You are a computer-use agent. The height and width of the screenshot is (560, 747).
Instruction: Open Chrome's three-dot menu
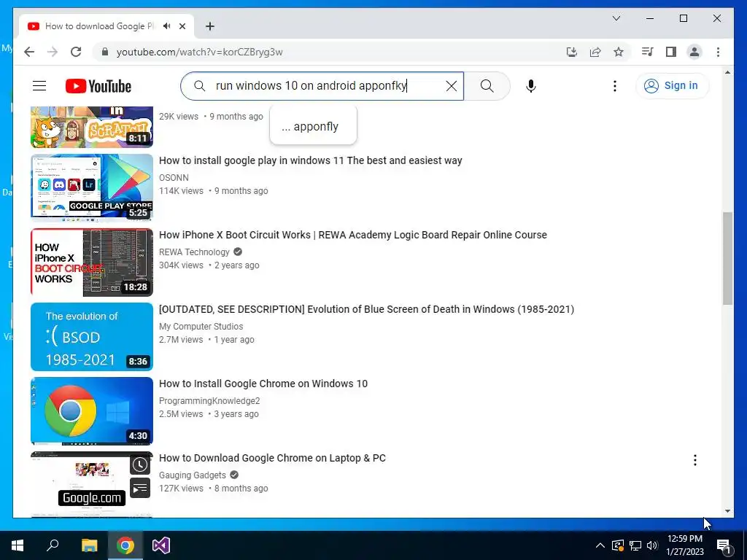(x=718, y=52)
